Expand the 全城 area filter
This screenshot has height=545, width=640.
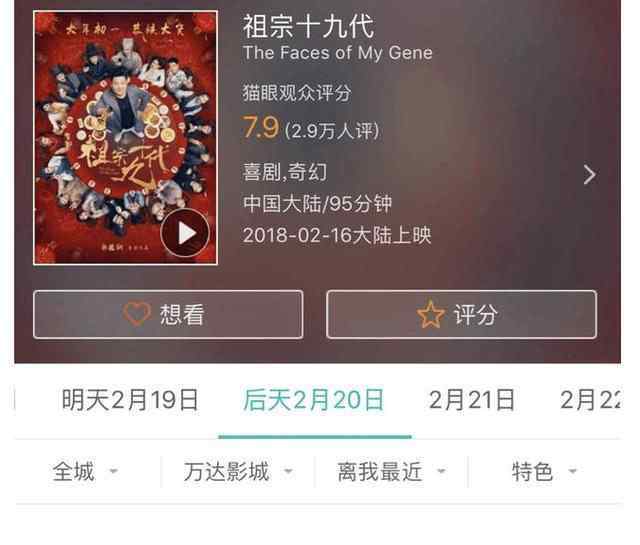tap(86, 472)
